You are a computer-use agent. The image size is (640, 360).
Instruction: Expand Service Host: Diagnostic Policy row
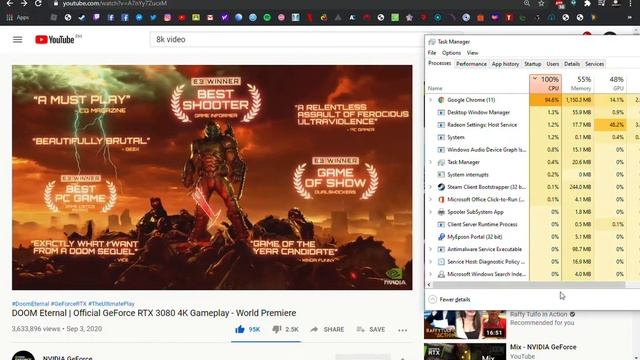click(430, 262)
